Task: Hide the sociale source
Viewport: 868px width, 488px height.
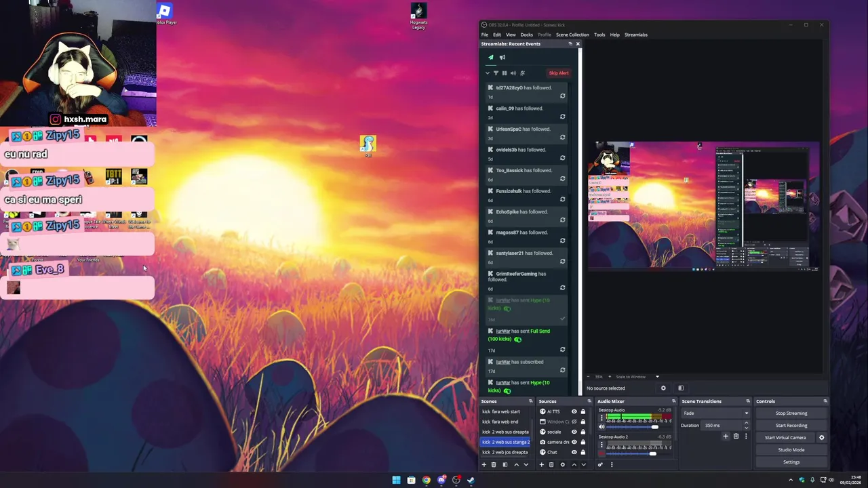Action: tap(574, 432)
